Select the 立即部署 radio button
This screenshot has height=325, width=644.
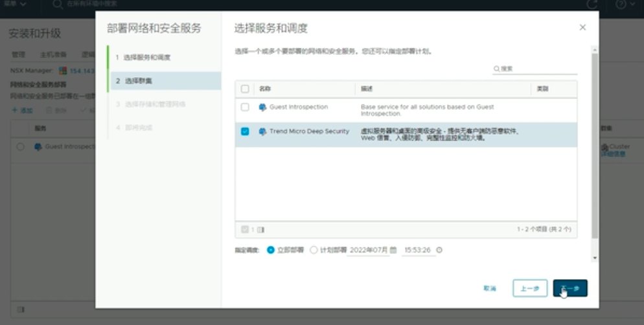(x=271, y=250)
